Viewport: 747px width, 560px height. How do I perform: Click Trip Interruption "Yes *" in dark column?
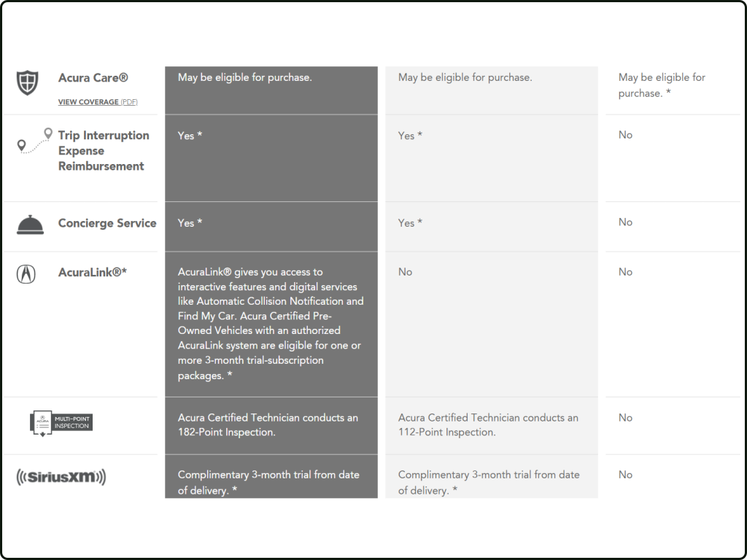190,136
